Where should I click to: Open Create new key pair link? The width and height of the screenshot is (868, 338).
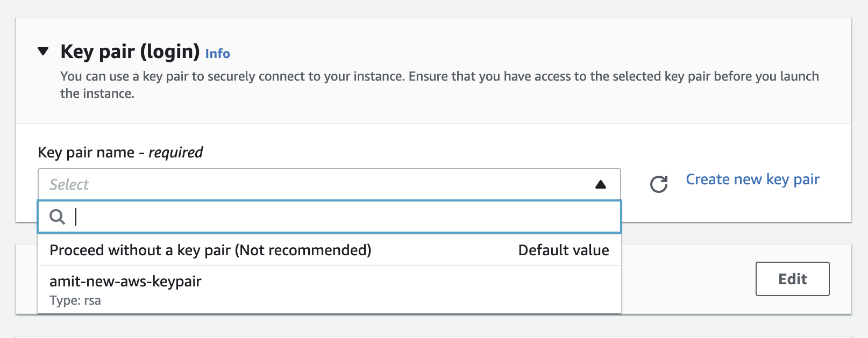752,179
